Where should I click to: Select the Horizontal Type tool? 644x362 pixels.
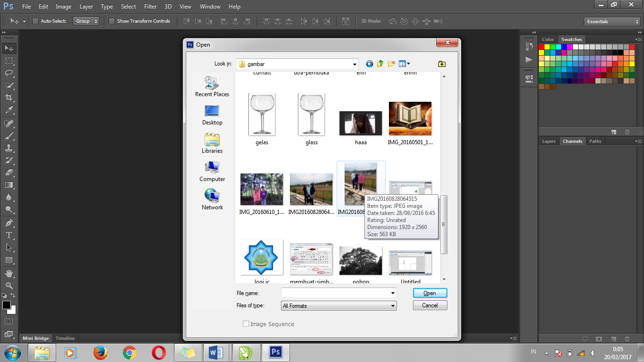coord(8,235)
